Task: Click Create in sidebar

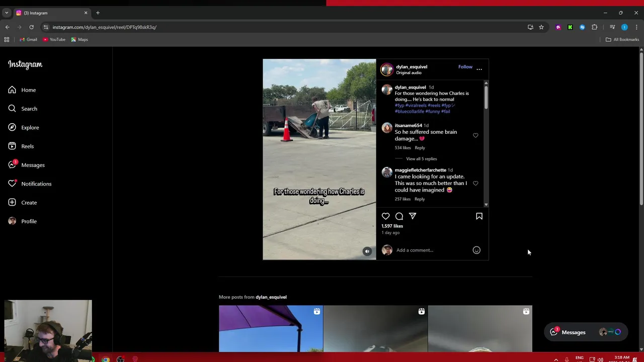Action: 23,203
